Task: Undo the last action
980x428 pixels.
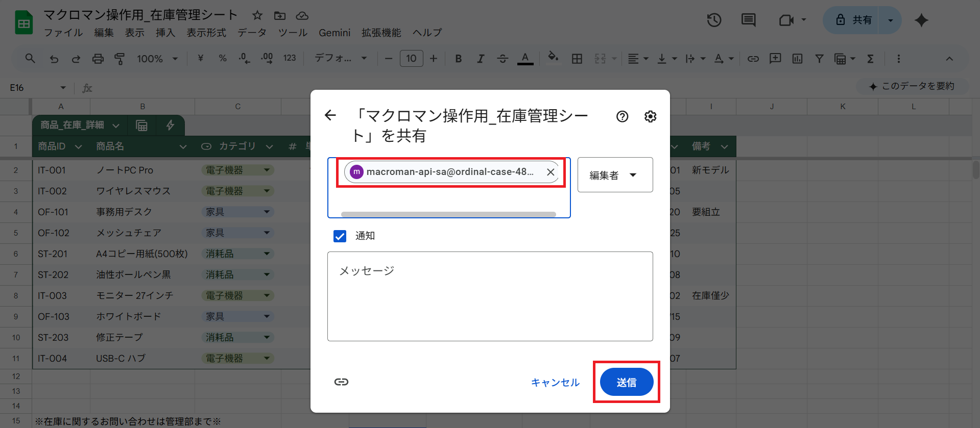Action: (x=54, y=59)
